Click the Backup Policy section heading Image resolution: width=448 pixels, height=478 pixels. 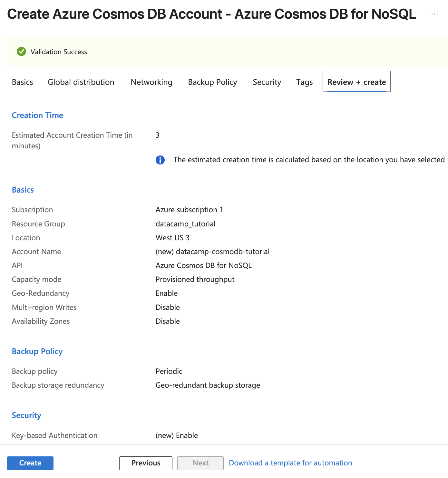37,352
